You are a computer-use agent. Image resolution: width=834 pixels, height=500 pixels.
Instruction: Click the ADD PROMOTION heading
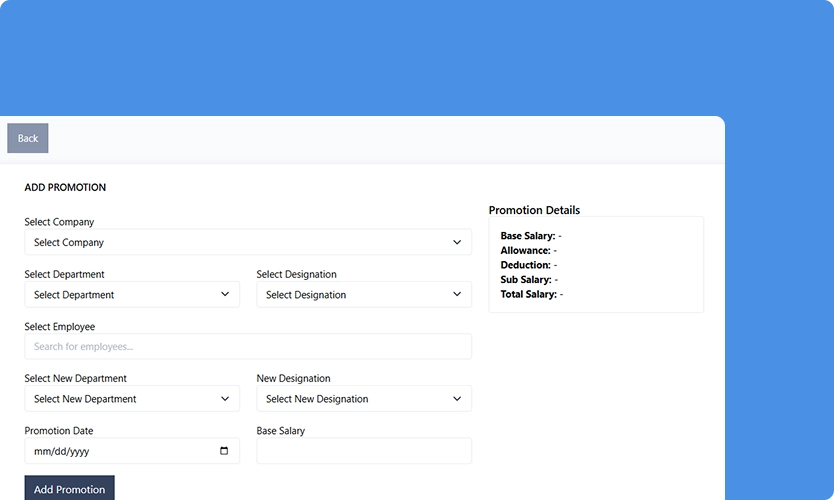pyautogui.click(x=65, y=188)
